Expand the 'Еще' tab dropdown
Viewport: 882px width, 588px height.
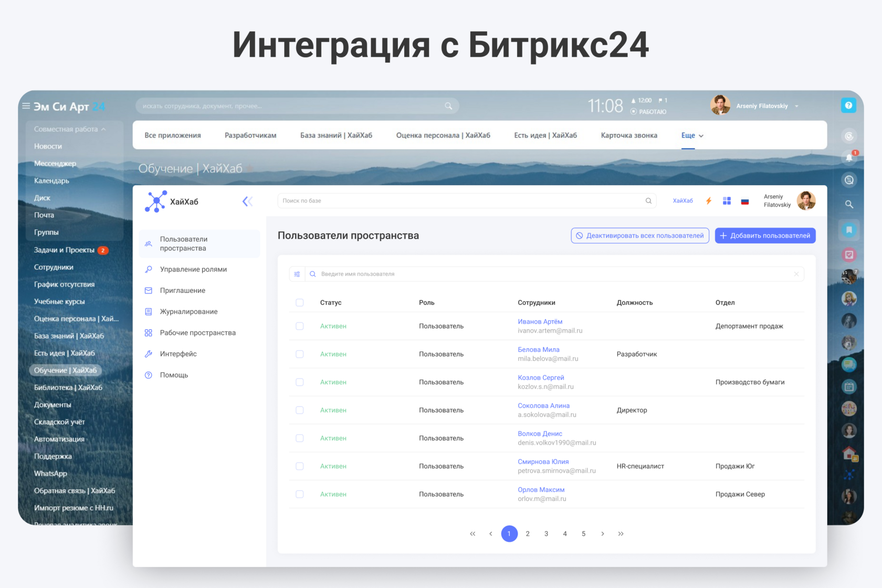692,135
